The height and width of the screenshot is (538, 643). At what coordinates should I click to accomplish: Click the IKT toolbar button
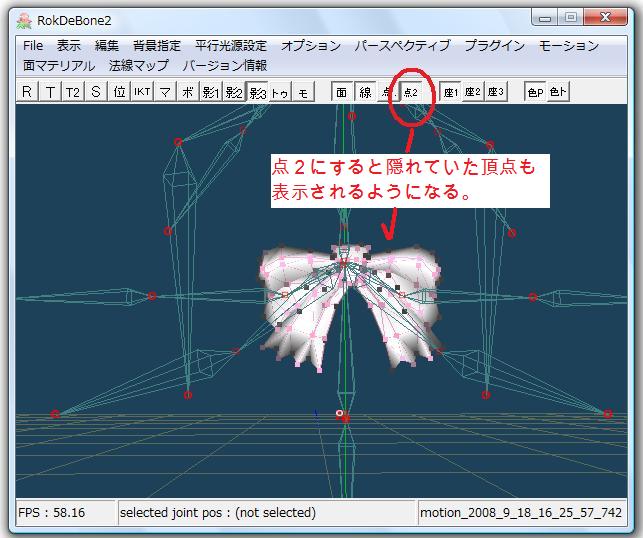pos(143,92)
